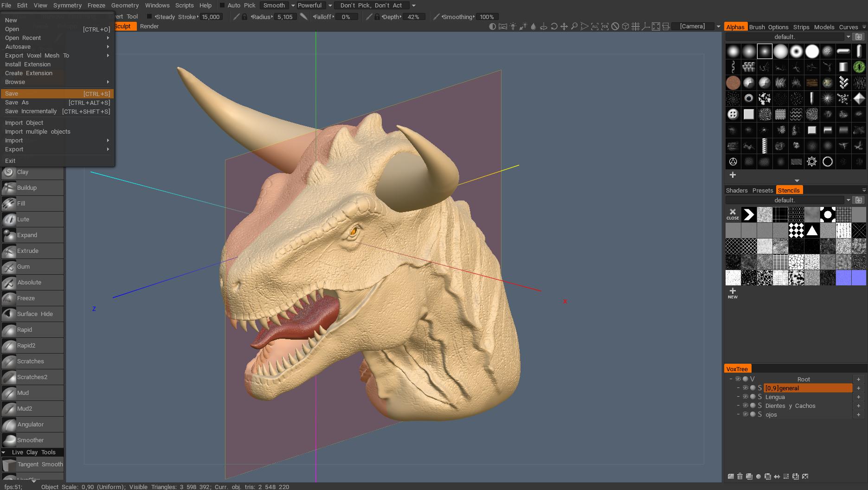Toggle the lock icon next to Radius
This screenshot has height=490, width=868.
[x=244, y=17]
